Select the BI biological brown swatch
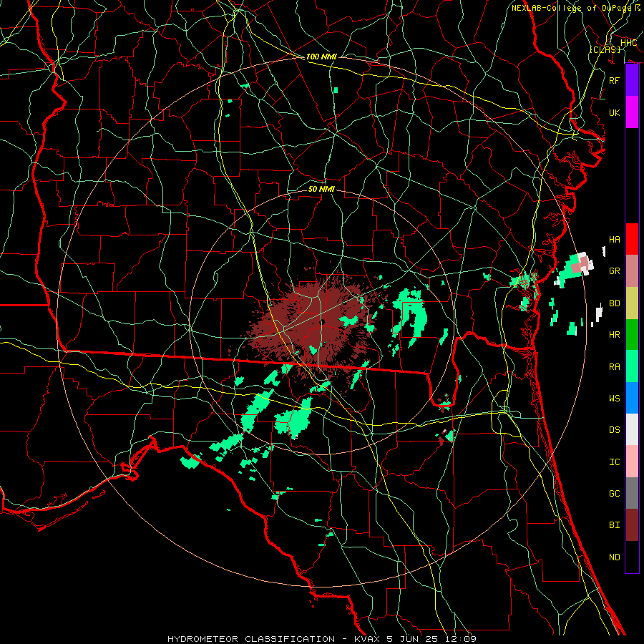 (632, 525)
